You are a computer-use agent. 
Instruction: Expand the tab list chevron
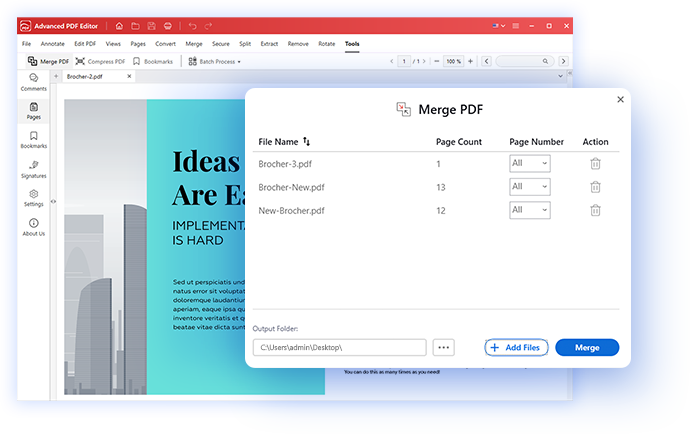pyautogui.click(x=560, y=76)
